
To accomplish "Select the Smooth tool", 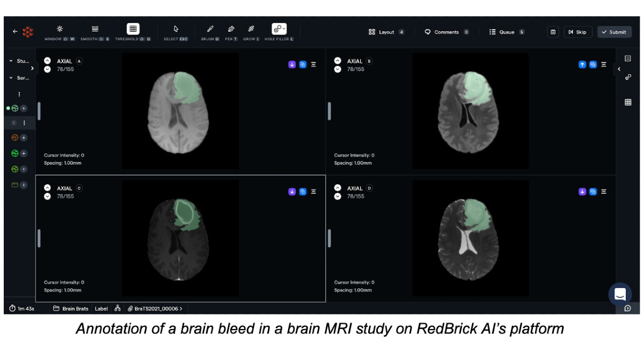I will (95, 32).
